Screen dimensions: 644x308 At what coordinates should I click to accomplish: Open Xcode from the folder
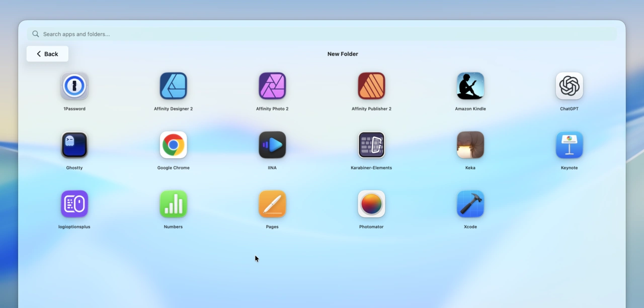tap(470, 204)
